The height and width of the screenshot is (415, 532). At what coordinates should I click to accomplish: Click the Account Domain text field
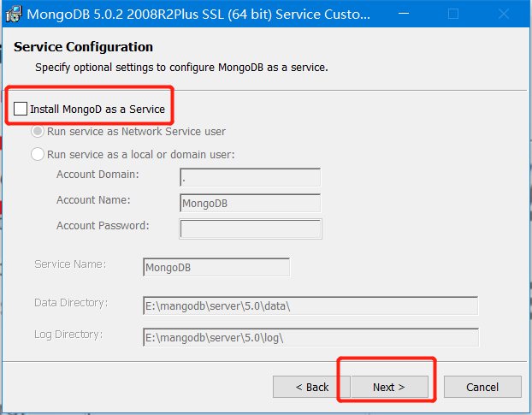point(250,178)
